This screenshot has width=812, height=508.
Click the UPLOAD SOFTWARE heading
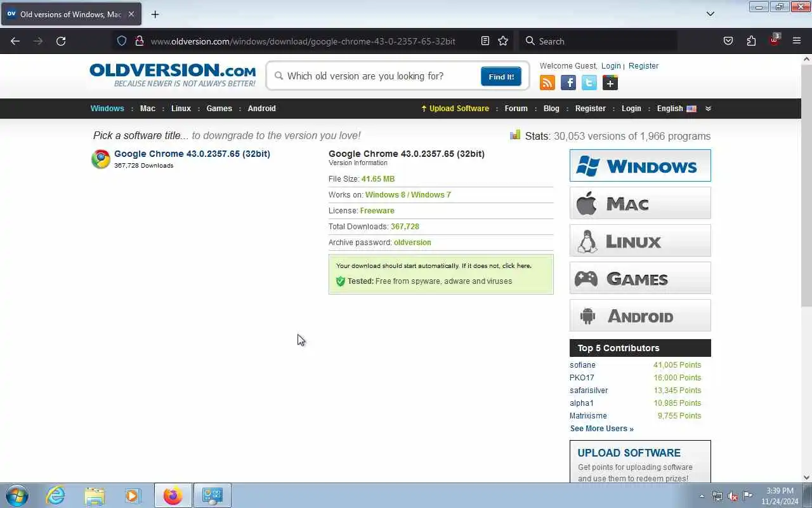point(629,453)
